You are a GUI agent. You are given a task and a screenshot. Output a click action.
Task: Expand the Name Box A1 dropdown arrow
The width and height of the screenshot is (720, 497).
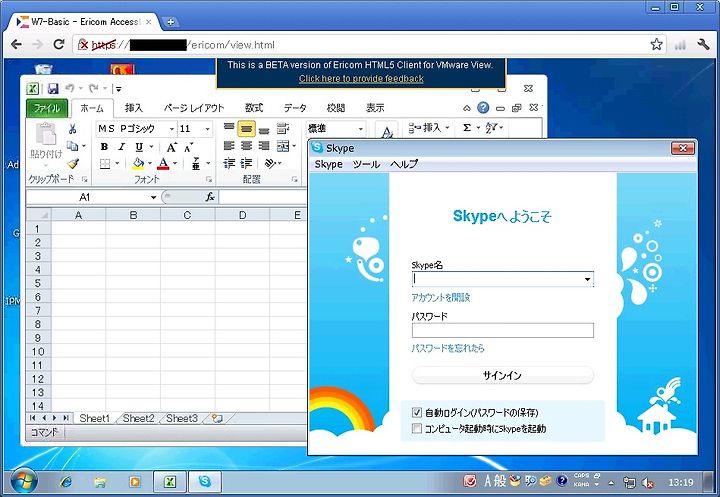153,198
